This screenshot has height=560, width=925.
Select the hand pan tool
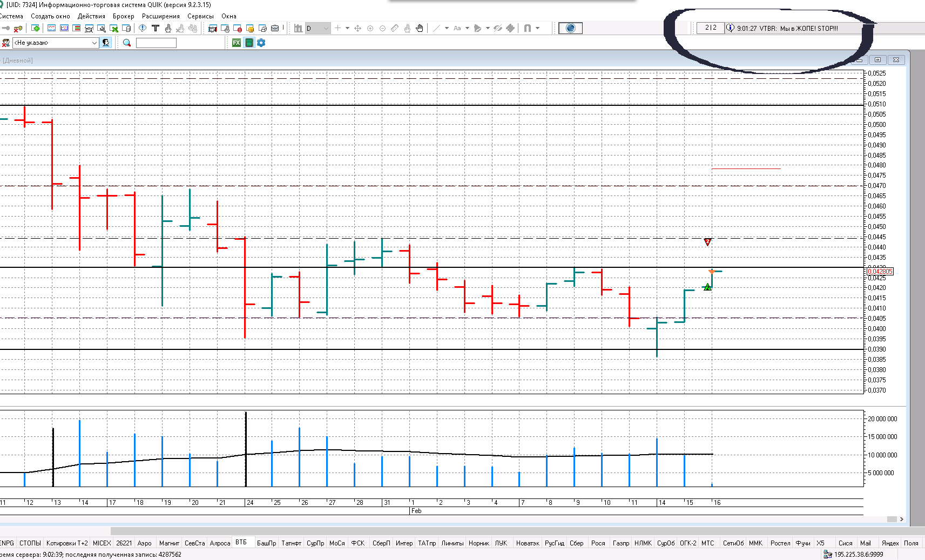[x=420, y=29]
